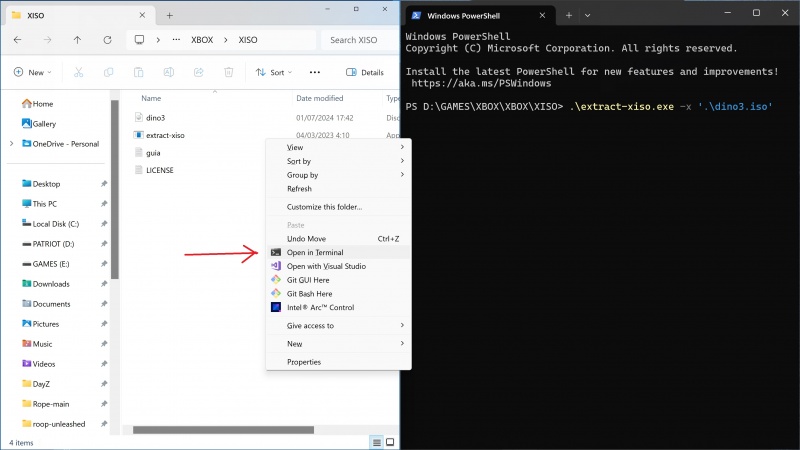Open the See more ellipsis menu
The image size is (800, 450).
coord(315,72)
